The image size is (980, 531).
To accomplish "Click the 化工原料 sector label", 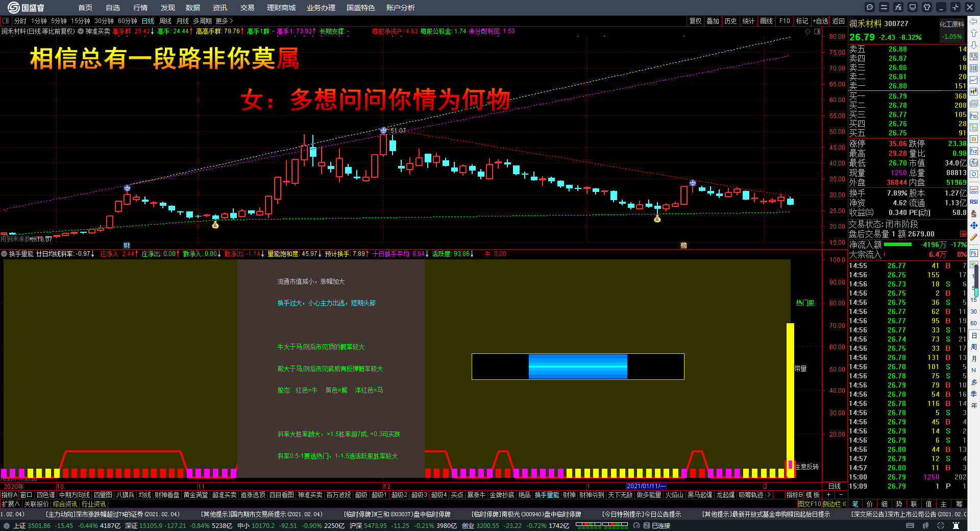I will coord(952,24).
